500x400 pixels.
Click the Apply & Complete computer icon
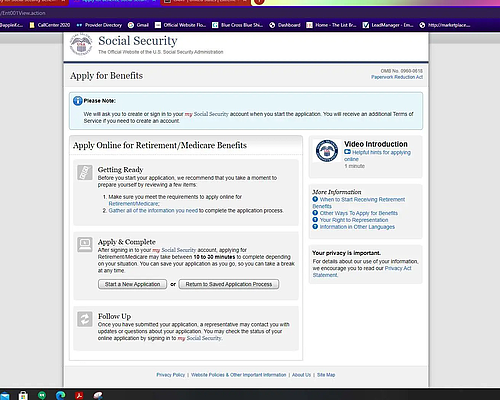pyautogui.click(x=85, y=245)
